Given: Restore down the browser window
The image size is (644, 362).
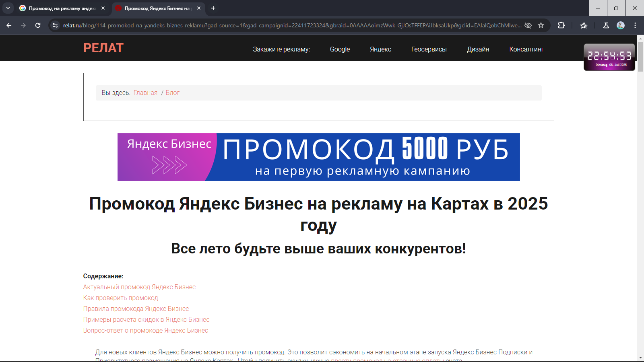Looking at the screenshot, I should [x=616, y=8].
